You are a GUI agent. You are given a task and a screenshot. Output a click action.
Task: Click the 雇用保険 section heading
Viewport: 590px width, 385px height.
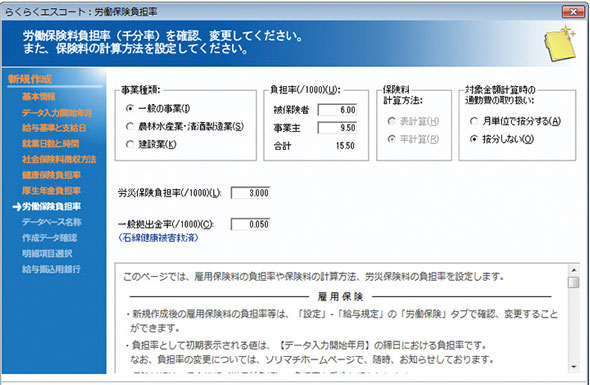point(340,297)
